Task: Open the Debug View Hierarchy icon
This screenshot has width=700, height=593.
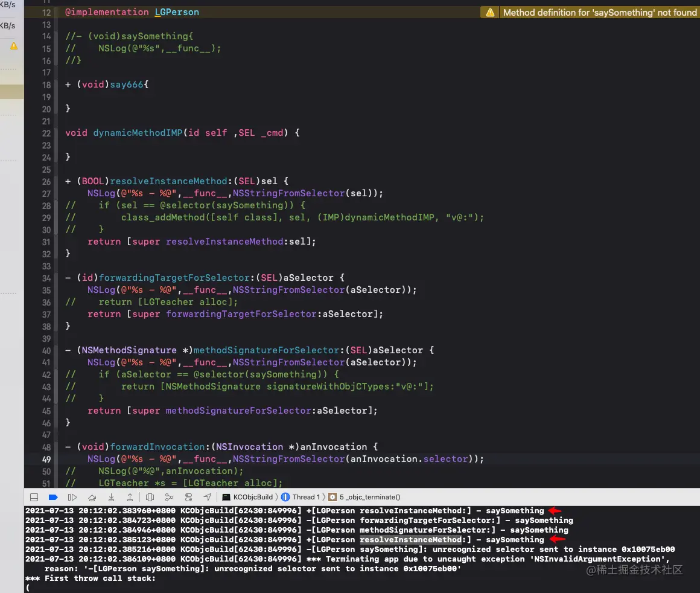Action: coord(150,497)
